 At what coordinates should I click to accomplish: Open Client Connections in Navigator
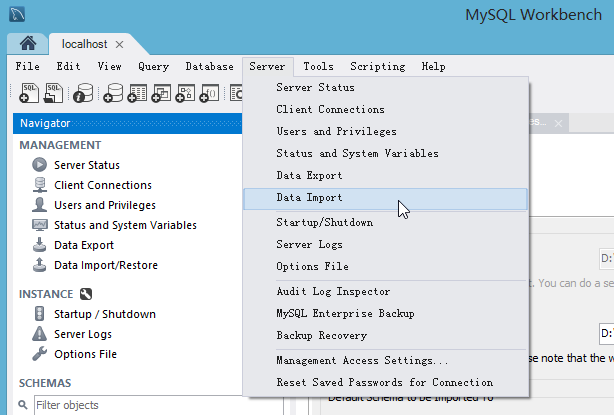(103, 185)
